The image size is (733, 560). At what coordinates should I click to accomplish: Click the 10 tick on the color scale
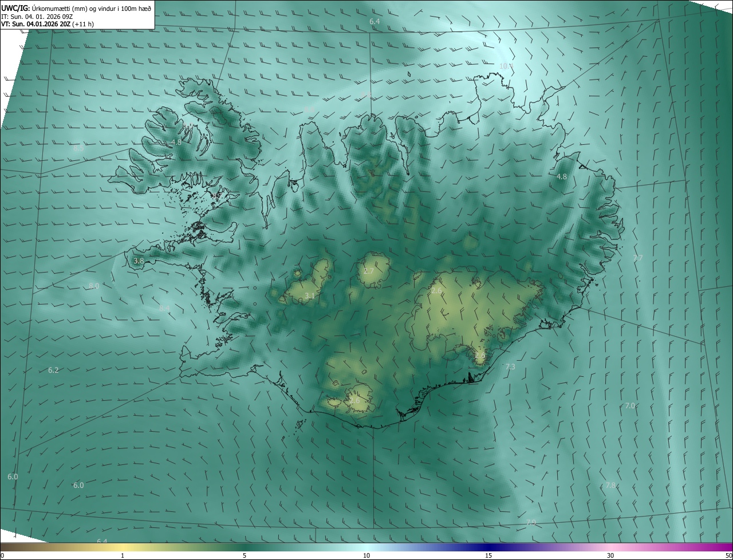[366, 555]
